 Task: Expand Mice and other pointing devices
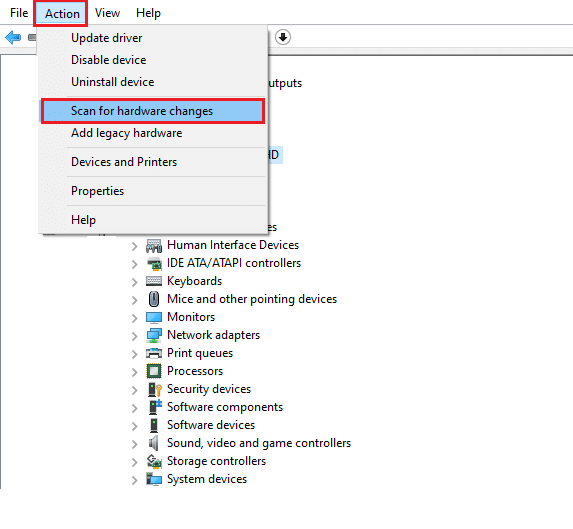134,300
